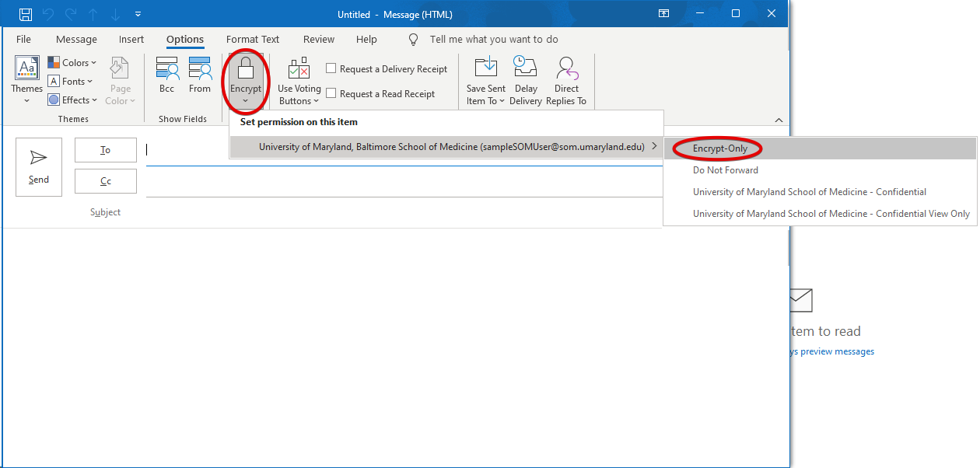Choose Do Not Forward option
The width and height of the screenshot is (980, 468).
725,170
